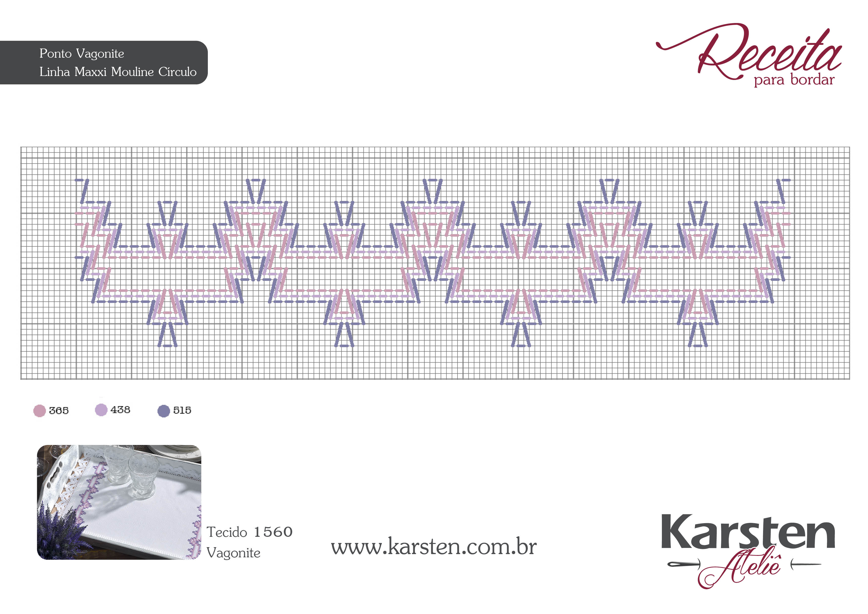The height and width of the screenshot is (614, 868).
Task: Click the vagonite stitch pattern chart
Action: (435, 263)
